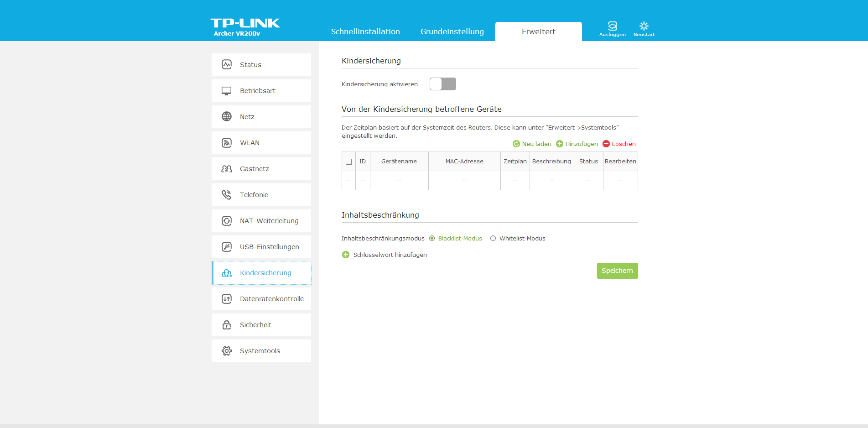Select the Whitelist-Modus radio button
868x428 pixels.
point(493,238)
